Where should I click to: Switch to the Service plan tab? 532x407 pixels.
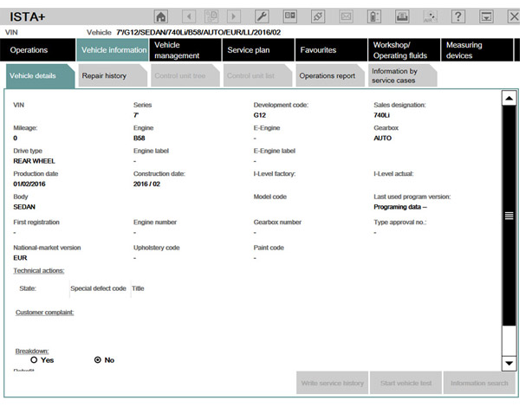[x=258, y=50]
